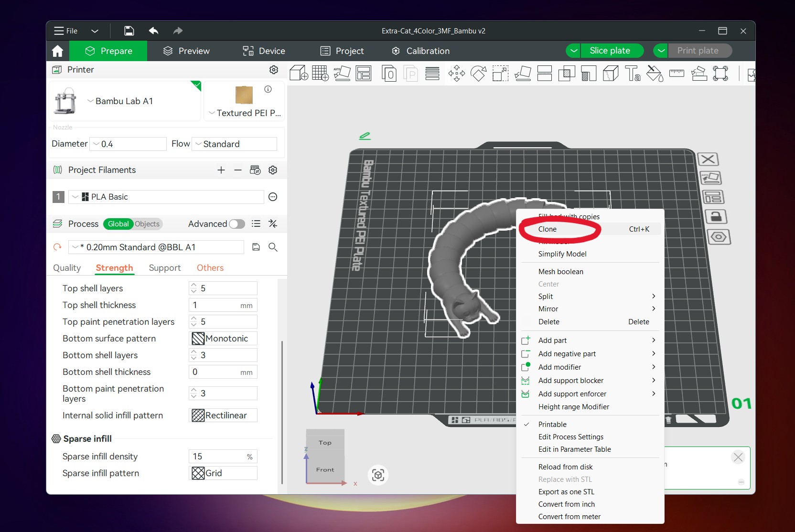Image resolution: width=795 pixels, height=532 pixels.
Task: Select the color painting bucket tool
Action: (655, 74)
